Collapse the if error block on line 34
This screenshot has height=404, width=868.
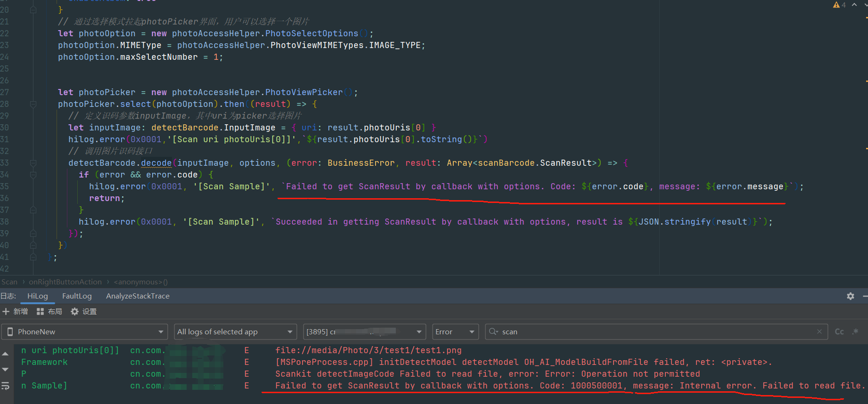click(x=33, y=175)
